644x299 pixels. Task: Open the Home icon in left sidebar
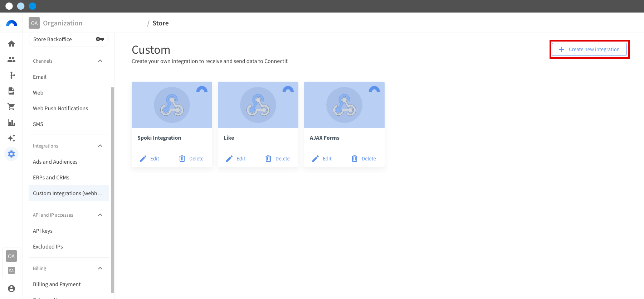point(11,44)
